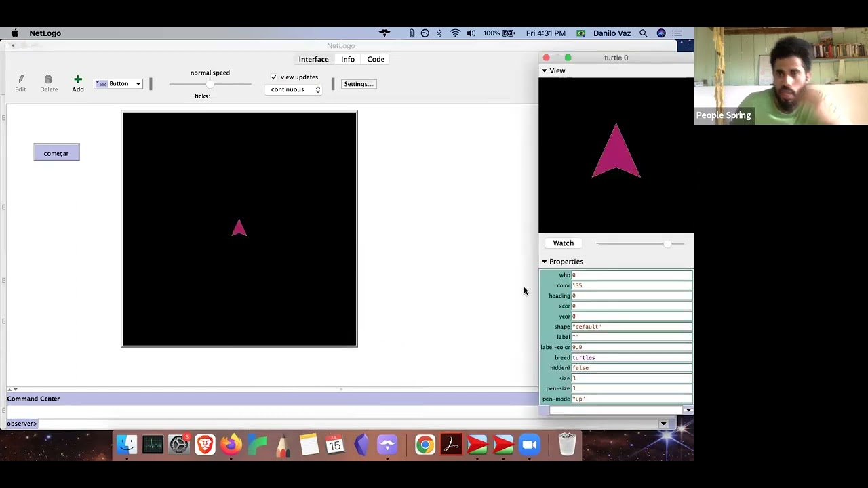
Task: Click the observer> agent chooser prompt
Action: coord(22,424)
